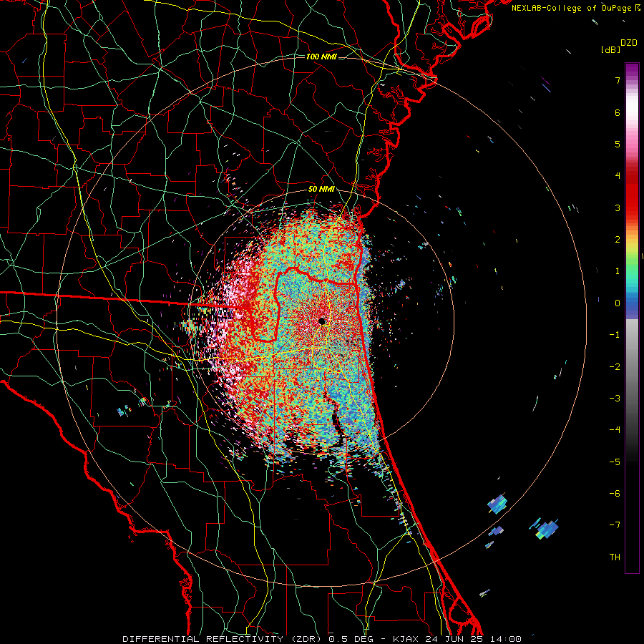Click the '-4' value on the scale
Screen dimensions: 644x644
coord(615,429)
